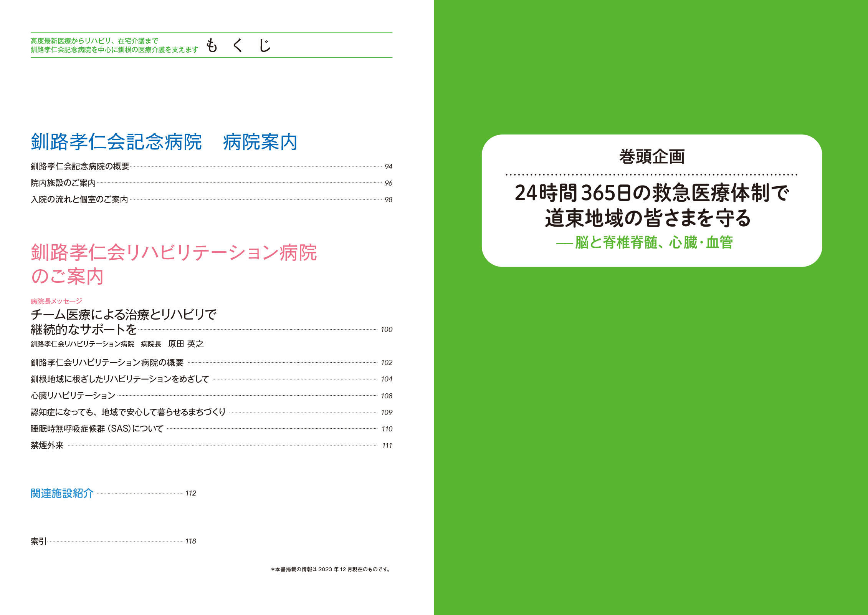Click page number 112
The image size is (868, 615).
pyautogui.click(x=191, y=493)
